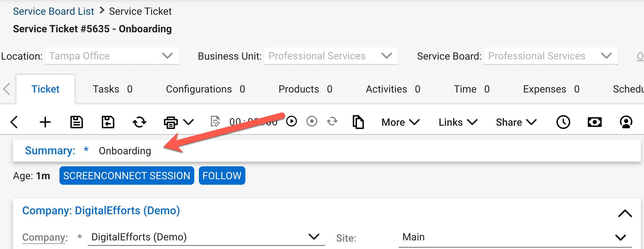
Task: Click the timer display showing 00:00:00
Action: 253,122
